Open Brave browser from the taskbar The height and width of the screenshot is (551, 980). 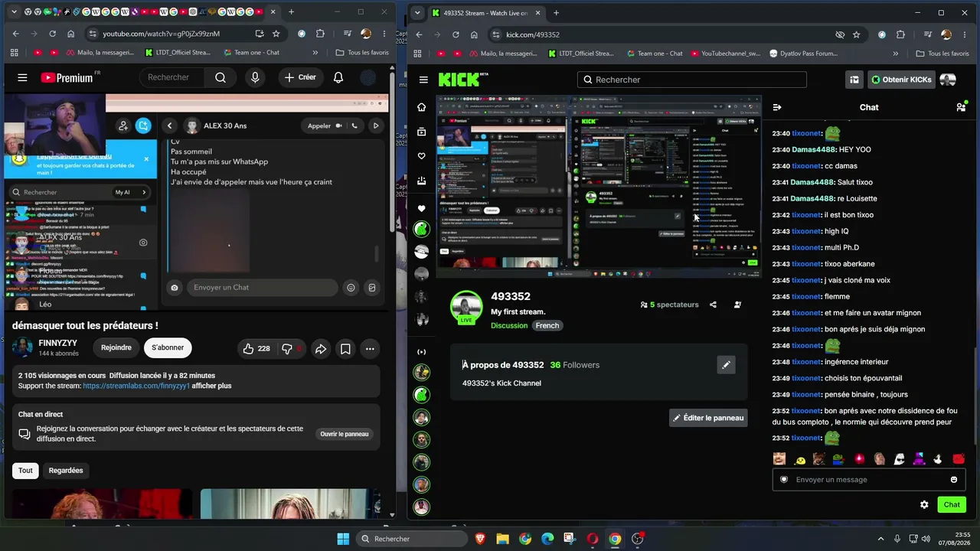[x=480, y=539]
